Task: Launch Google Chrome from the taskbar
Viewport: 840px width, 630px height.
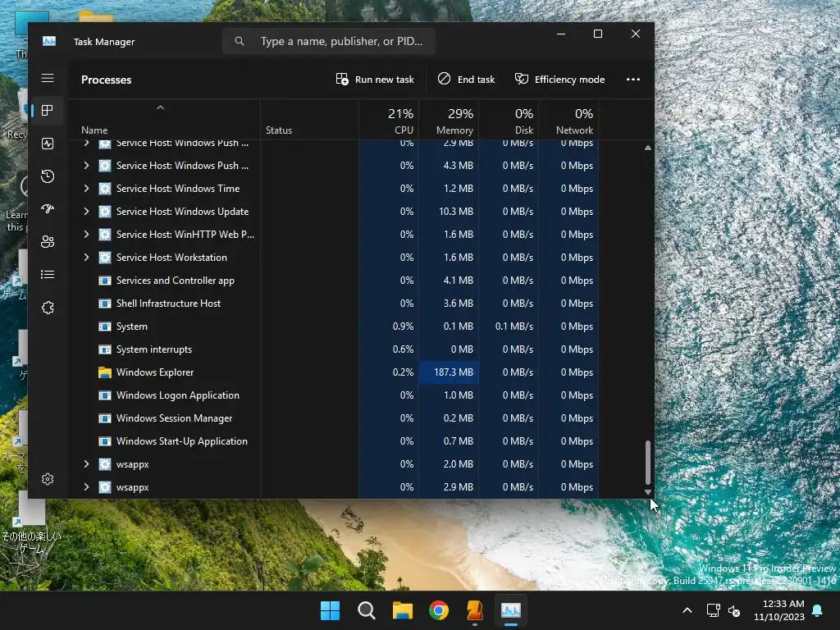Action: 439,610
